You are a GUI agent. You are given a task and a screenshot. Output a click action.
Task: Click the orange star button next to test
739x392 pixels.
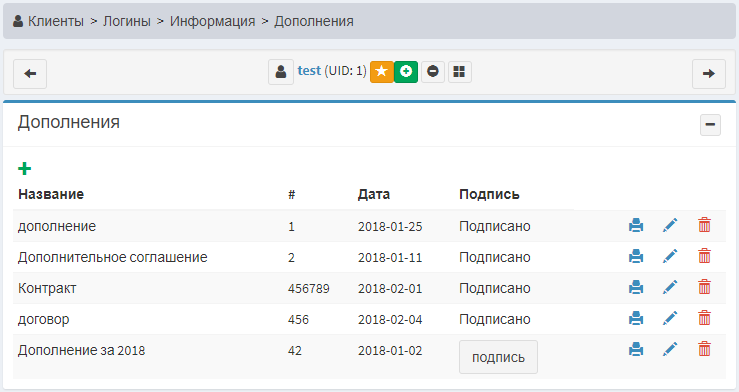pos(382,72)
